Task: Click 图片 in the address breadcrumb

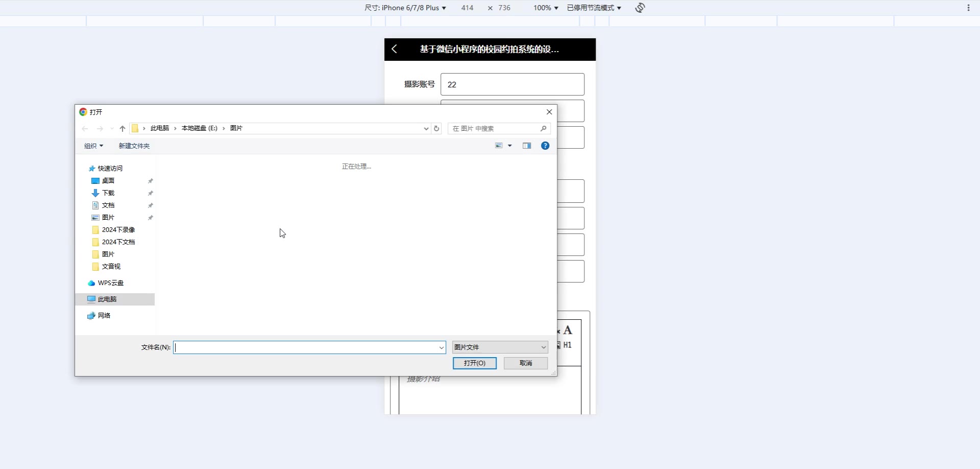Action: coord(236,128)
